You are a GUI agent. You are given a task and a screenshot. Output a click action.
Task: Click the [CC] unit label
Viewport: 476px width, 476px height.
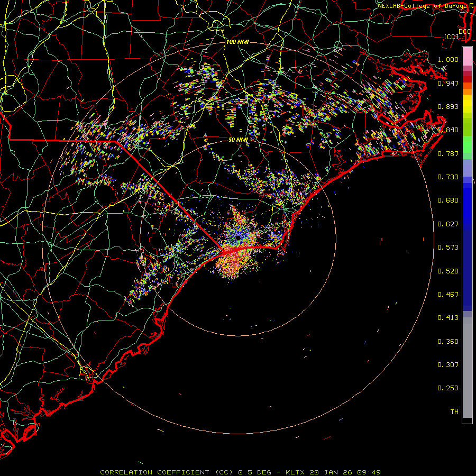[451, 36]
